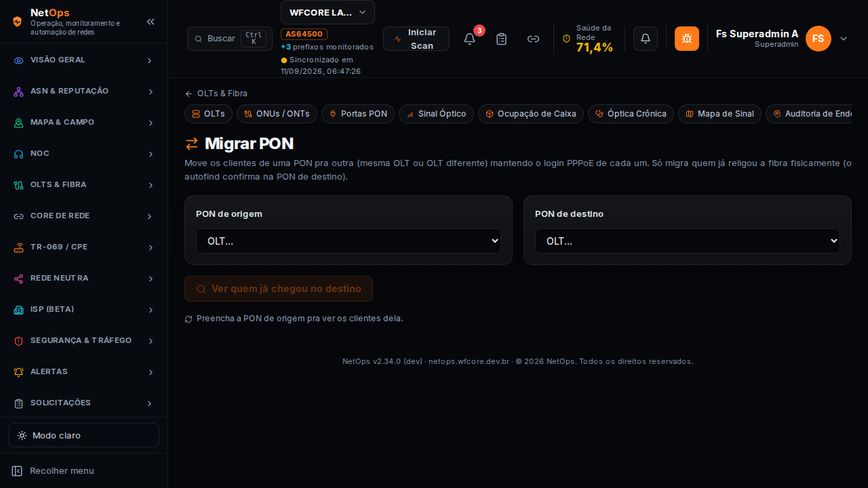
Task: Click the Iniciar Scan button
Action: point(416,39)
